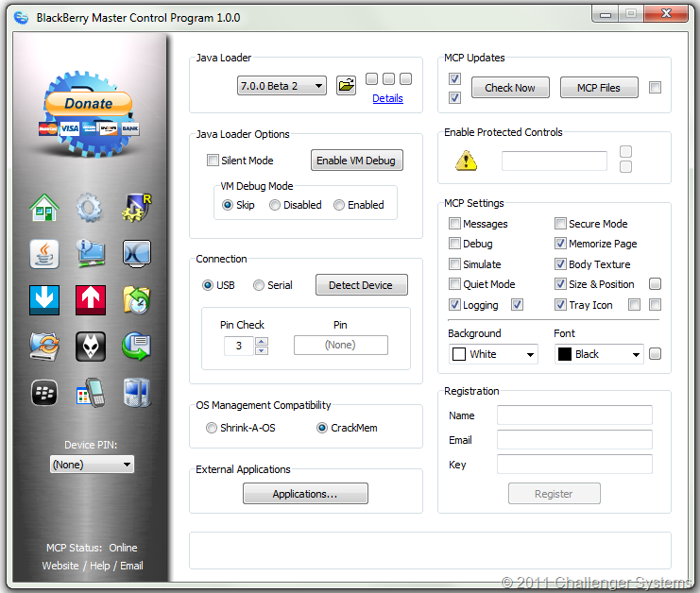Click the Enable Protected Controls text field
This screenshot has height=593, width=700.
555,161
